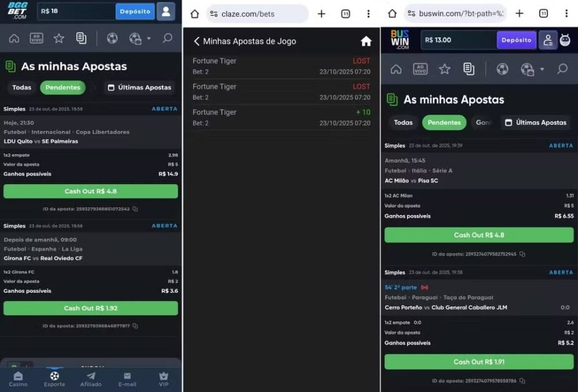Select the Pendentes filter on BGG Bet

(62, 87)
